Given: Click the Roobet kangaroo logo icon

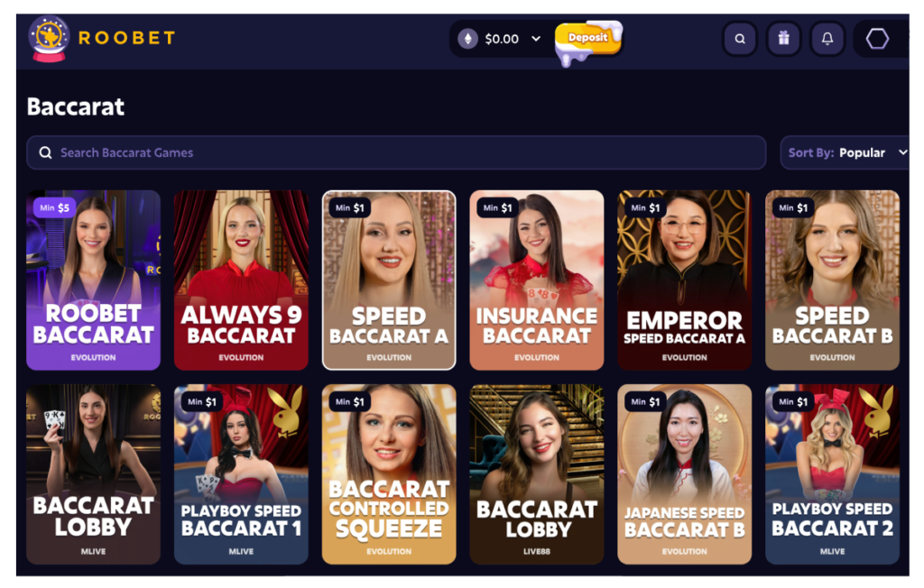Looking at the screenshot, I should tap(49, 38).
